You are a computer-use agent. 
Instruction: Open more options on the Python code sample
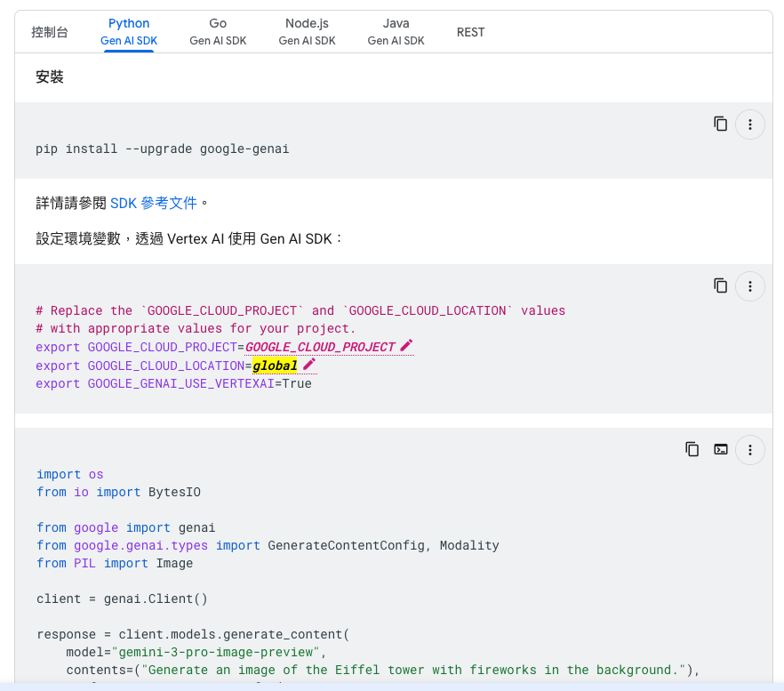(x=750, y=449)
